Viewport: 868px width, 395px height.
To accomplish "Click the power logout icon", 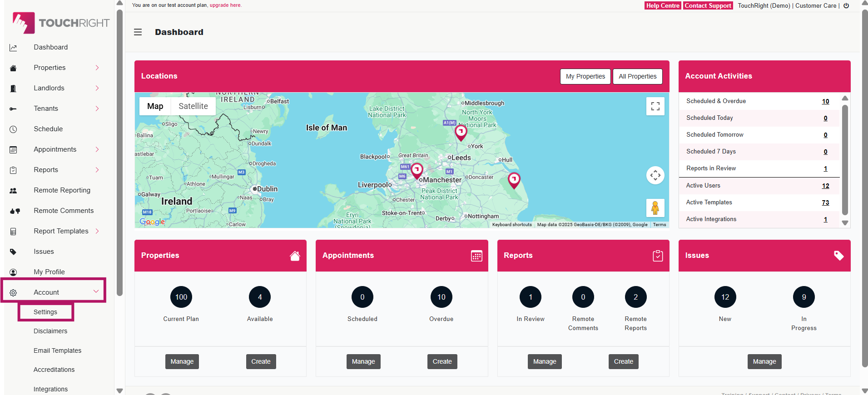I will [x=846, y=6].
